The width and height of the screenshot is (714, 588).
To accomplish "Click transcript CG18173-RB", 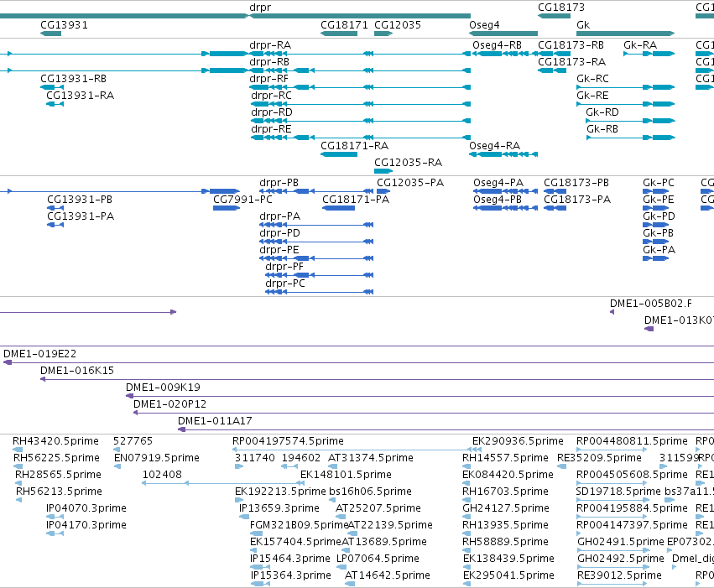I will click(571, 45).
